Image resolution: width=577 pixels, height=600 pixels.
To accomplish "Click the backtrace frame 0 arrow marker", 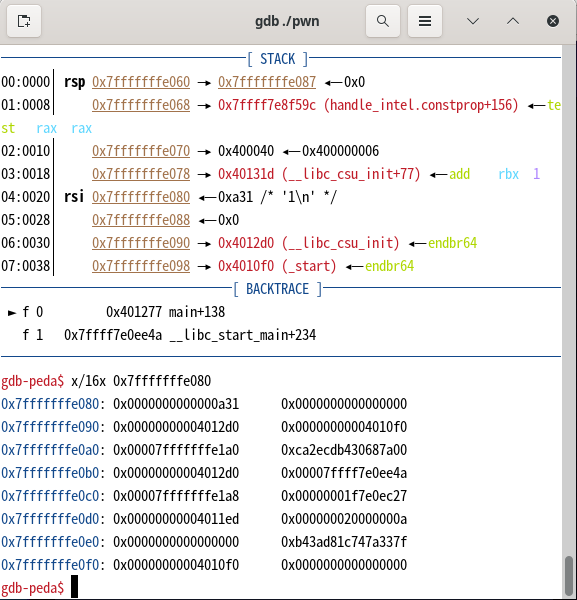I will (12, 313).
